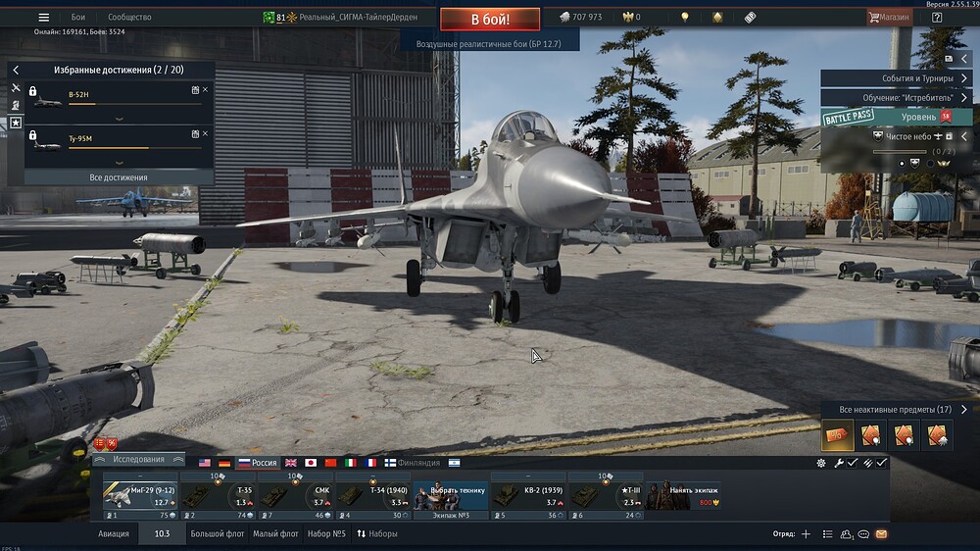The width and height of the screenshot is (980, 551).
Task: Switch to the aircraft wishlist side tab
Action: coord(16,87)
